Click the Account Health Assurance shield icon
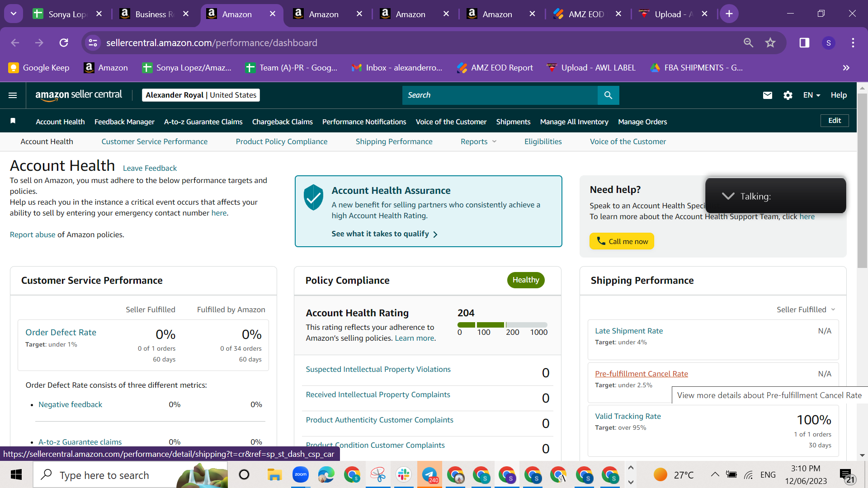 coord(313,197)
